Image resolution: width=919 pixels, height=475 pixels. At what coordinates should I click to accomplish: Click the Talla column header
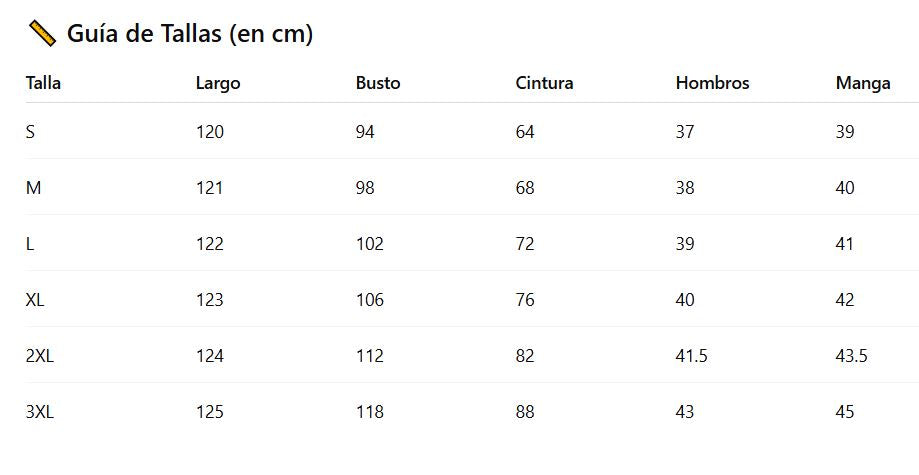[x=43, y=83]
